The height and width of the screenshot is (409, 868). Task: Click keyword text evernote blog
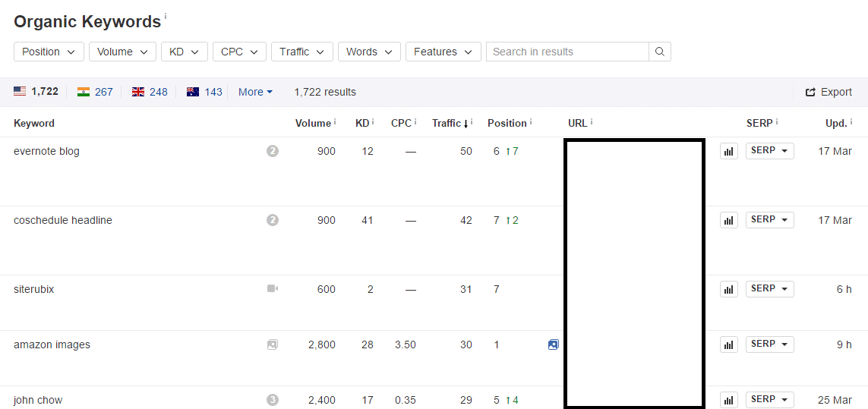pos(46,151)
